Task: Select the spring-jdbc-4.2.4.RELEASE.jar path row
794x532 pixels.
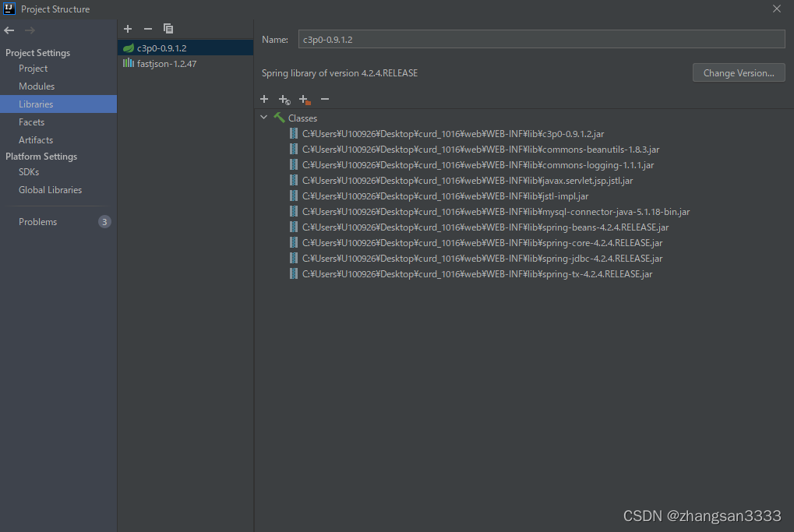Action: point(482,258)
